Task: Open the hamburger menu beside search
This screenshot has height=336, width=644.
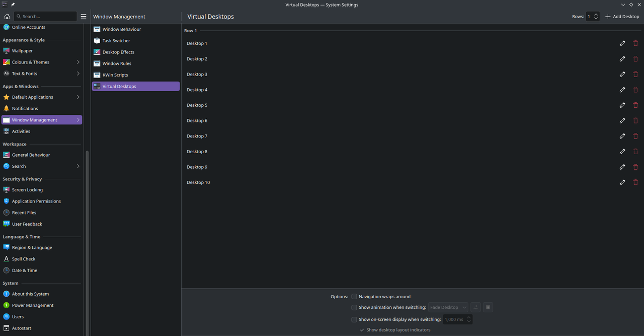Action: 84,16
